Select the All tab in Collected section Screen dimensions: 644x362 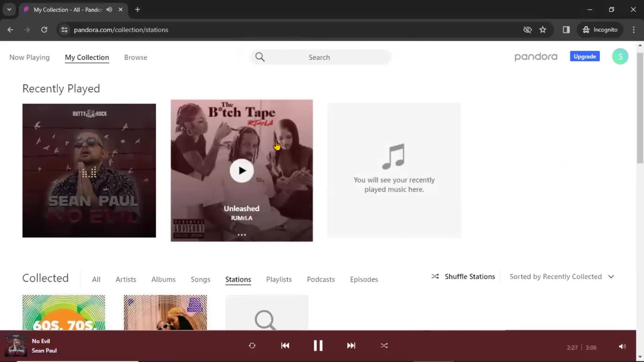click(x=96, y=279)
